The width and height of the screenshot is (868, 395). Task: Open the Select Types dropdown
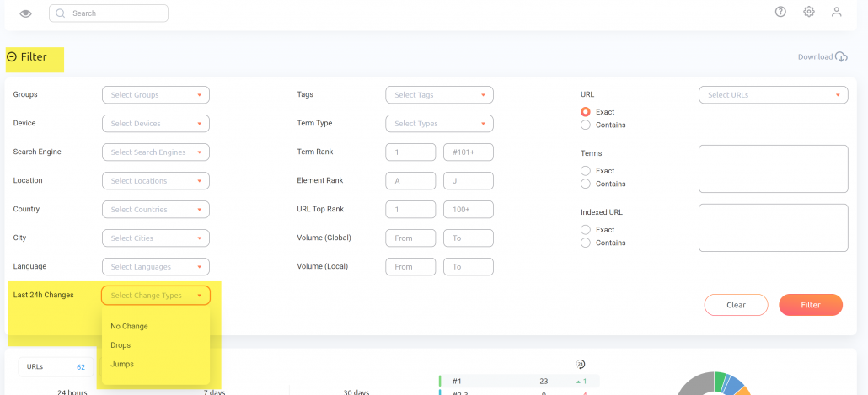coord(439,123)
